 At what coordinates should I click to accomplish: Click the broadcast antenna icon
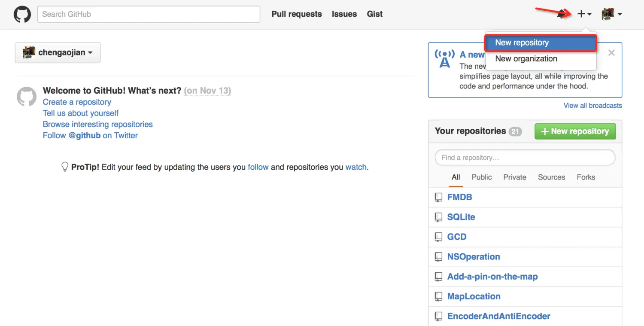tap(445, 59)
